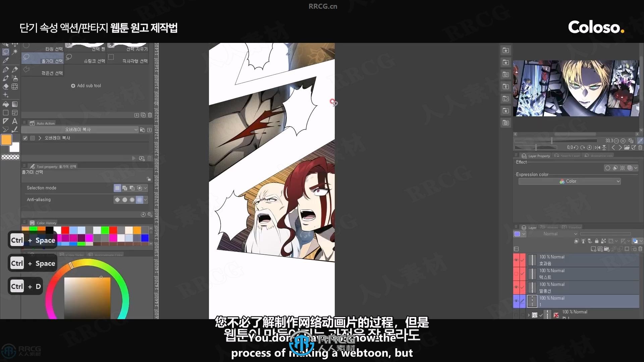Set selection mode to Add to selection
Screen dimensions: 644x362
125,188
